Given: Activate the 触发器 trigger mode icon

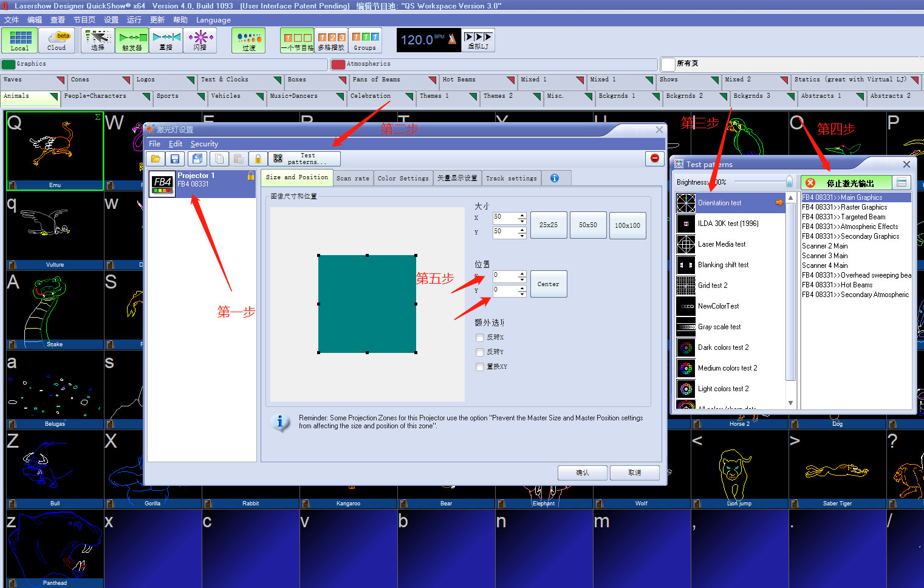Looking at the screenshot, I should point(132,40).
